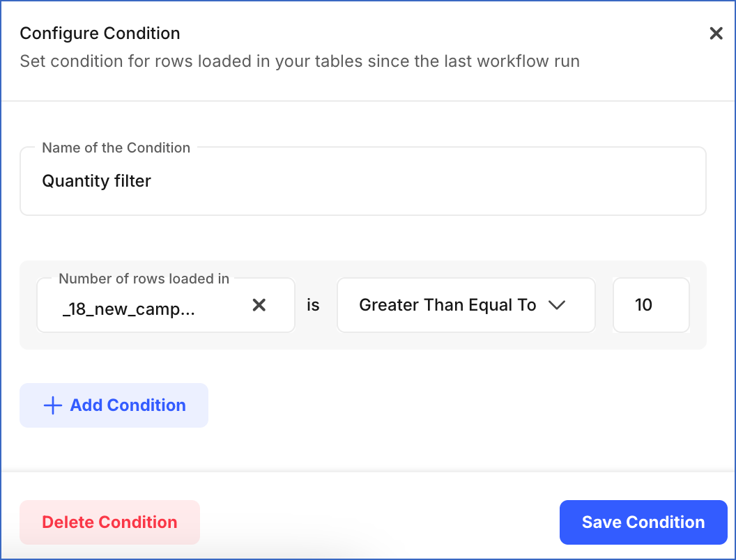Dismiss the dialog with the close icon
Screen dimensions: 736x560
tap(716, 33)
